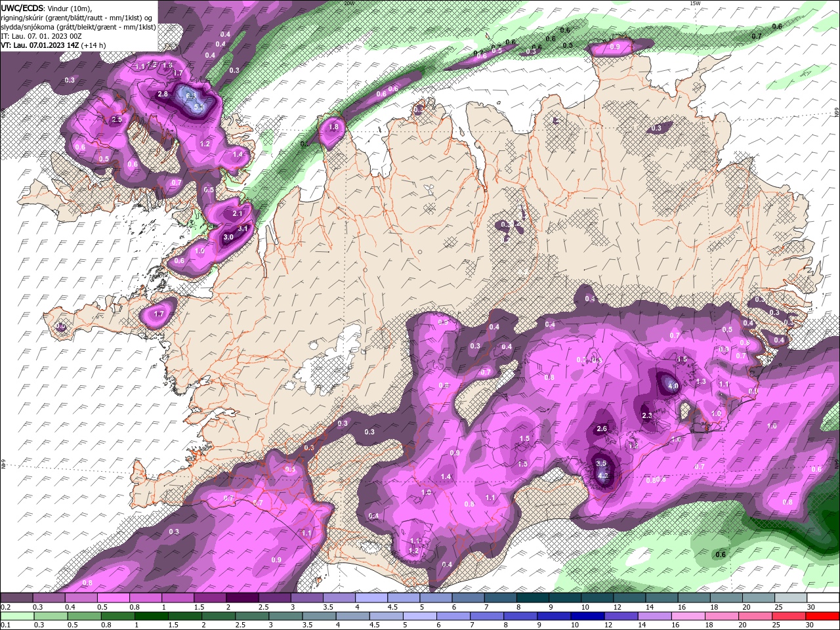Click the 15W longitude label
The image size is (840, 630).
(x=695, y=3)
